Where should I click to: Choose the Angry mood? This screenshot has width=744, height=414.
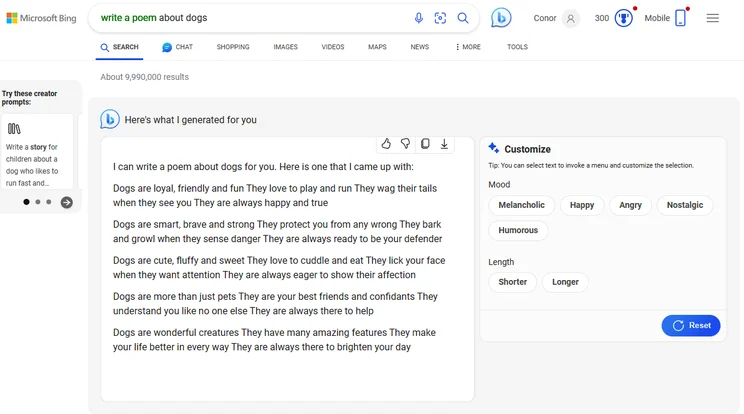click(x=630, y=205)
